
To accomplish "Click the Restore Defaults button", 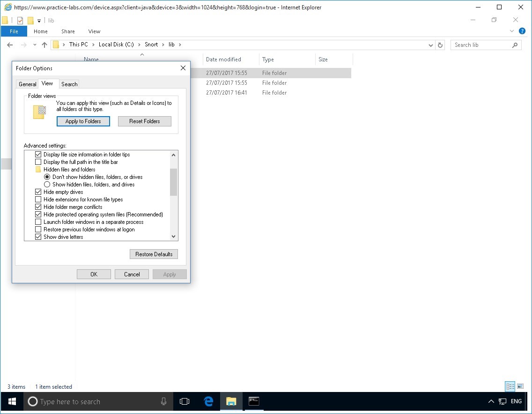I will [154, 254].
